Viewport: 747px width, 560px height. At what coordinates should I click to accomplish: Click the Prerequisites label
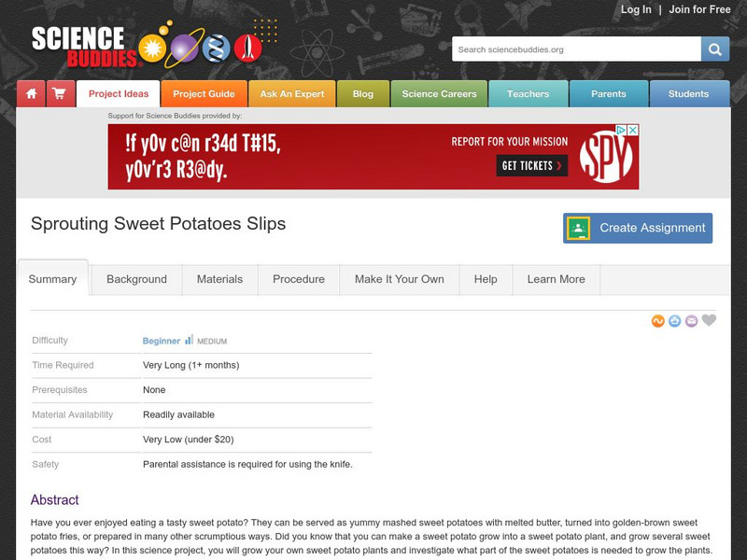click(60, 390)
